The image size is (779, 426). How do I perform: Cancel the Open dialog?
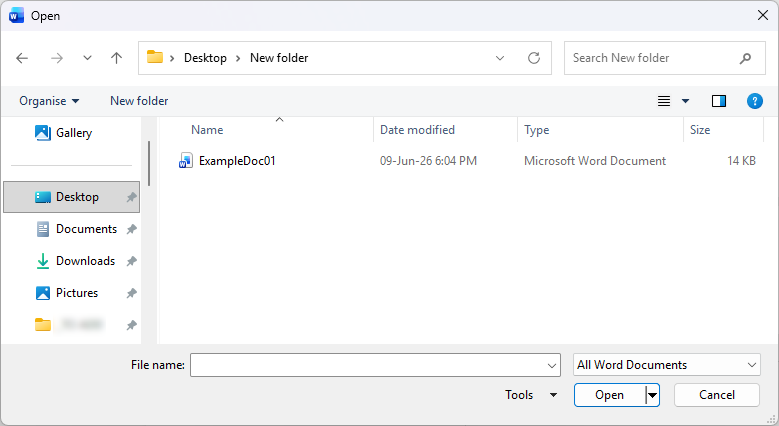click(x=716, y=395)
